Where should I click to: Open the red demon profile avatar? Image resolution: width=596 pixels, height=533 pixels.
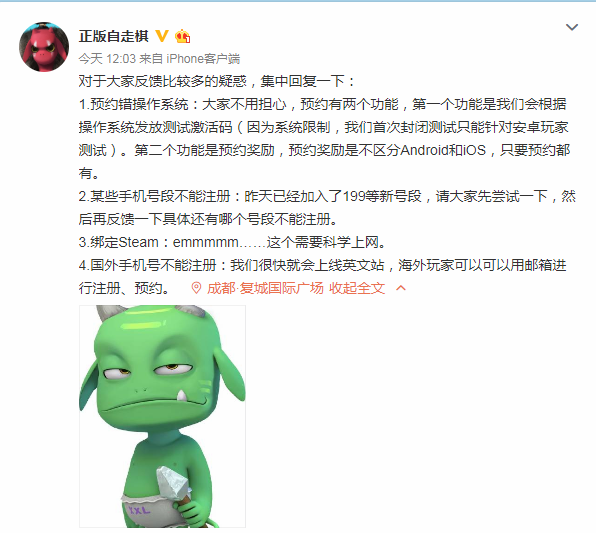[44, 46]
